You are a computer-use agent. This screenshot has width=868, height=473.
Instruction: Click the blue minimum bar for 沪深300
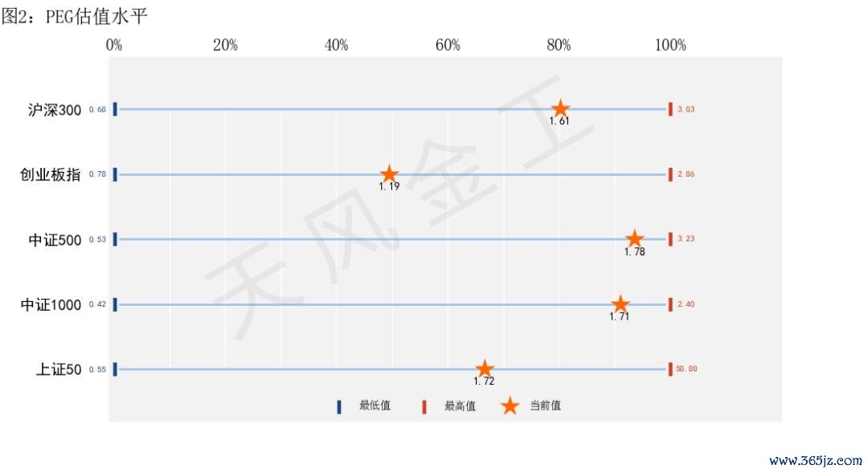click(x=115, y=109)
